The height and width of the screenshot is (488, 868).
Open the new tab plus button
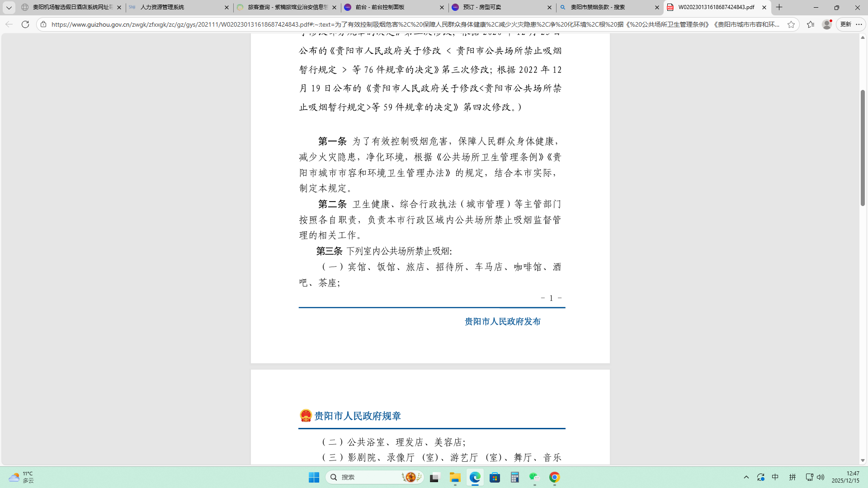click(x=779, y=7)
